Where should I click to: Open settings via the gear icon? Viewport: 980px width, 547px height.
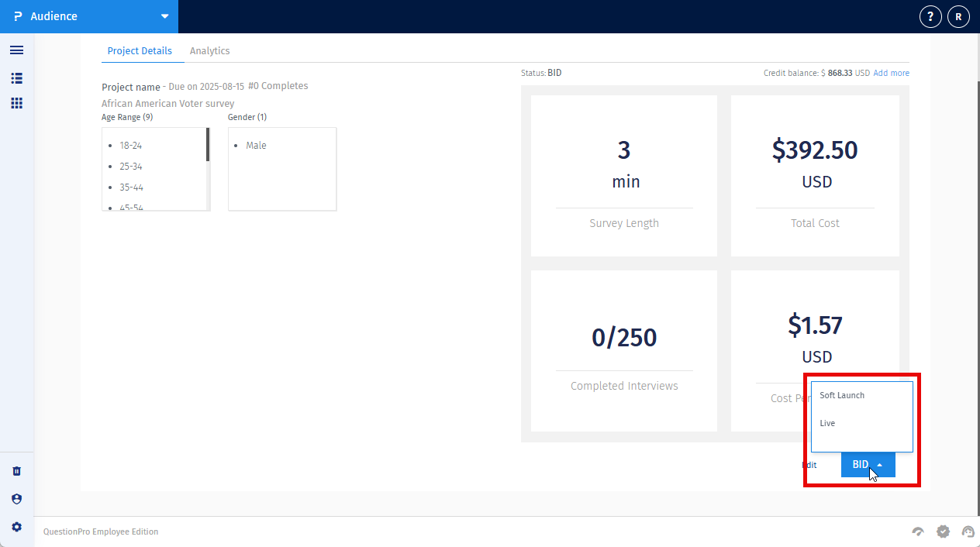[x=16, y=527]
